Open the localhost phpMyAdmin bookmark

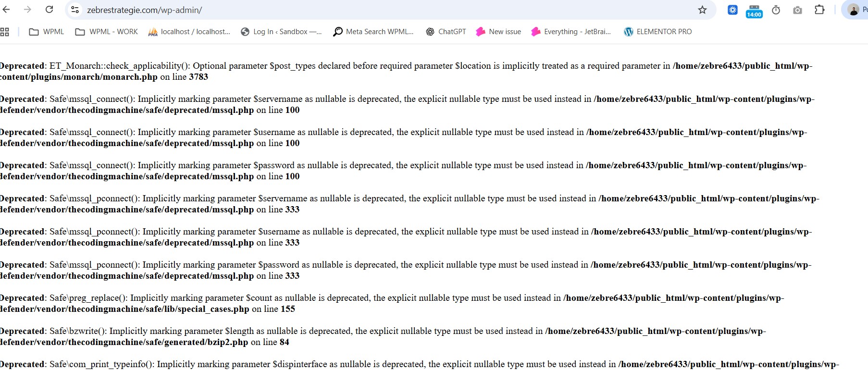[x=189, y=32]
